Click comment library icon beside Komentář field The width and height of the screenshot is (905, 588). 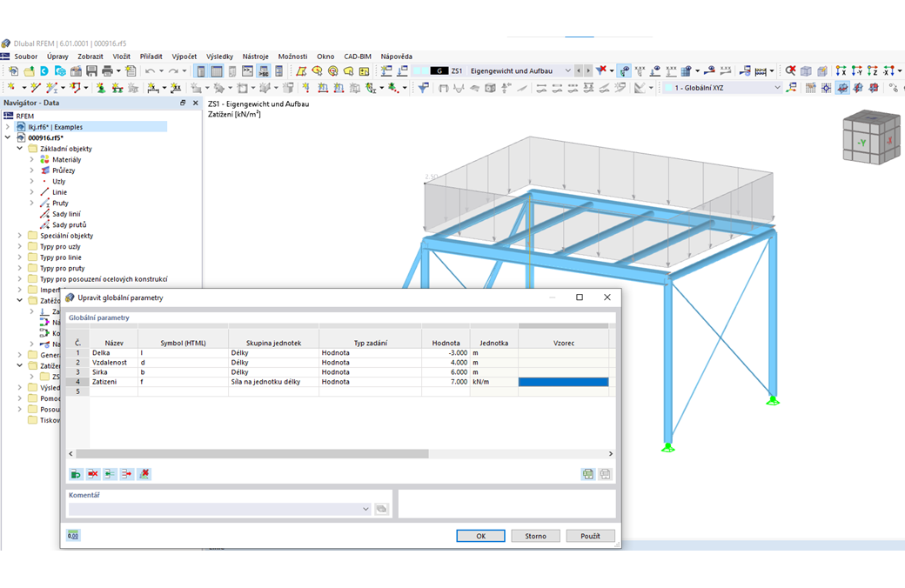pyautogui.click(x=381, y=509)
